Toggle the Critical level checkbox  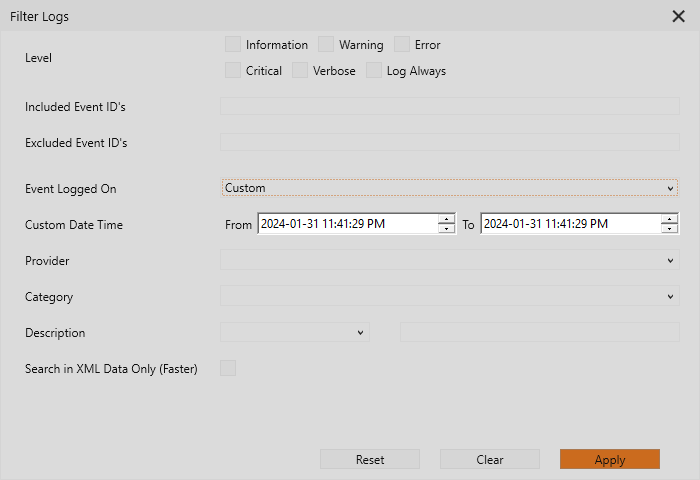pos(233,71)
